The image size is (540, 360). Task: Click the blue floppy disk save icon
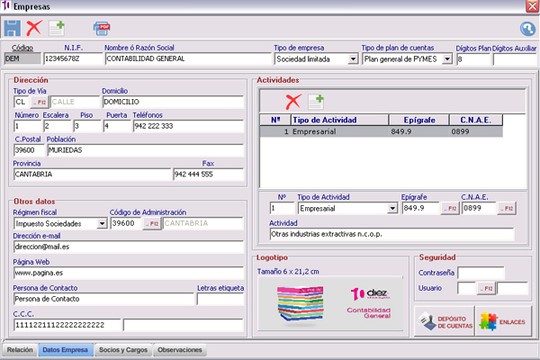[12, 28]
